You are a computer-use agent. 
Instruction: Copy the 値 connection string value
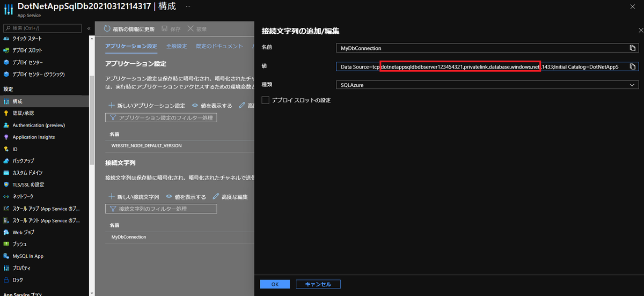(x=633, y=66)
